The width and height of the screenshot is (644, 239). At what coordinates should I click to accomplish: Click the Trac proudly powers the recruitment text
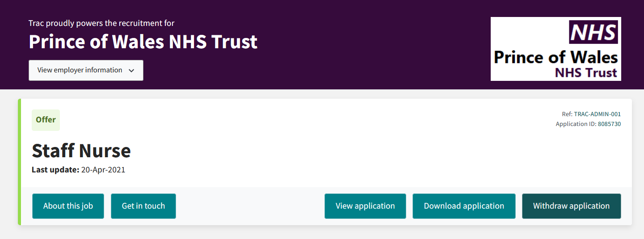click(101, 23)
